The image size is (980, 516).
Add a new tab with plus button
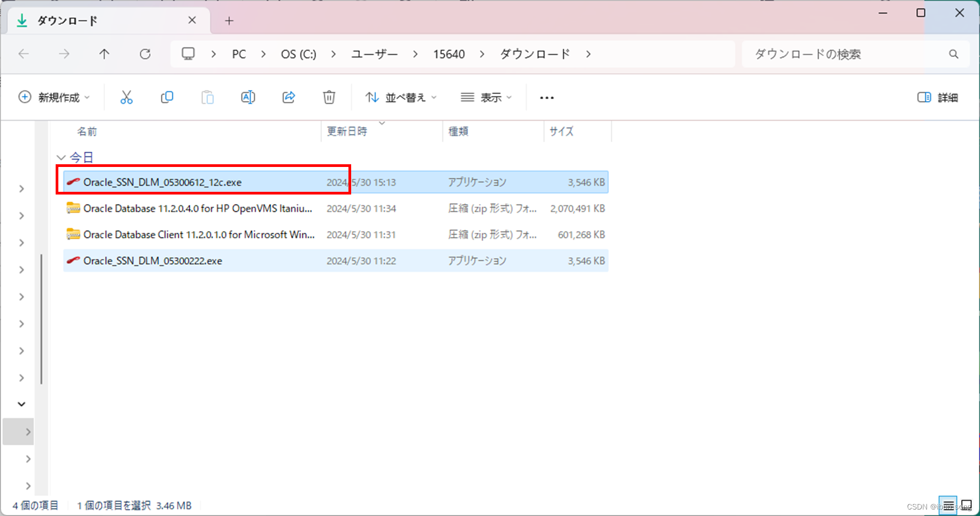pyautogui.click(x=229, y=21)
